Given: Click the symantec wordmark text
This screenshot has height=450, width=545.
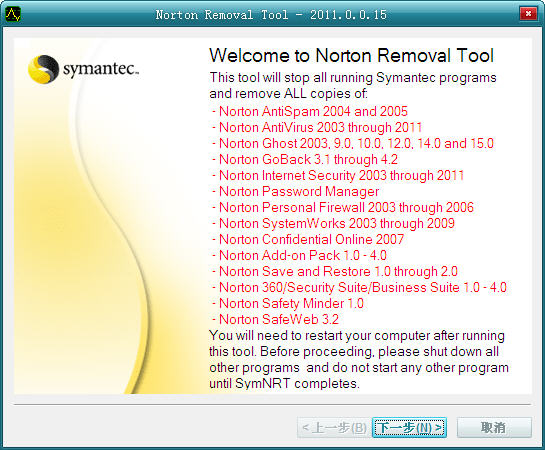Looking at the screenshot, I should [101, 69].
